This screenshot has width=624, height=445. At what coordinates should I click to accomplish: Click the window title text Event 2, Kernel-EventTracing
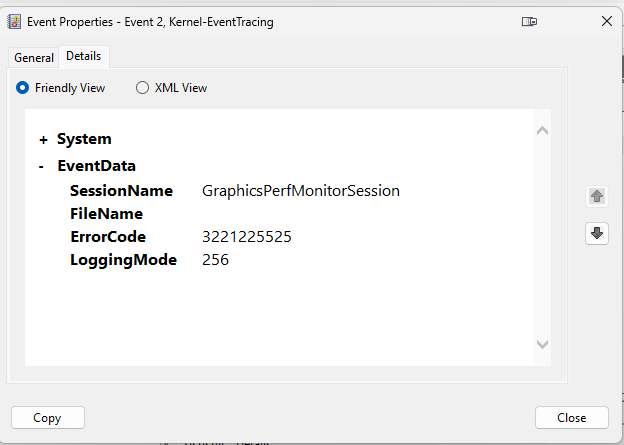coord(199,22)
